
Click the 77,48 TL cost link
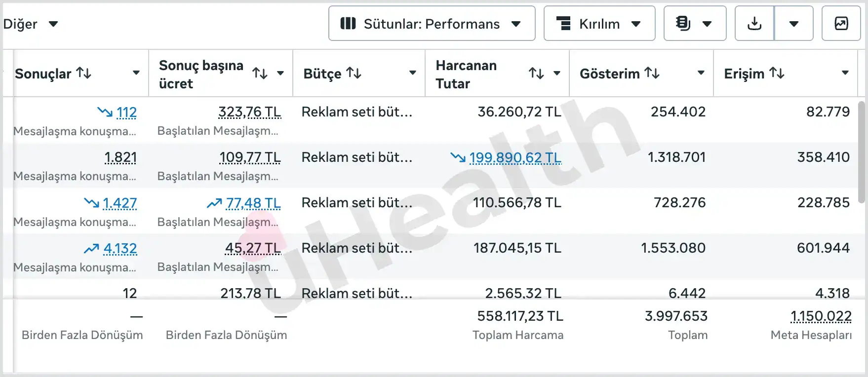[x=253, y=203]
